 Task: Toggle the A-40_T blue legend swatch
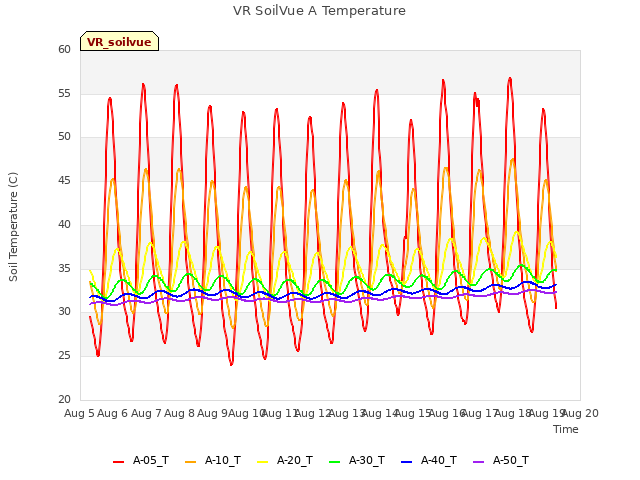[x=407, y=462]
